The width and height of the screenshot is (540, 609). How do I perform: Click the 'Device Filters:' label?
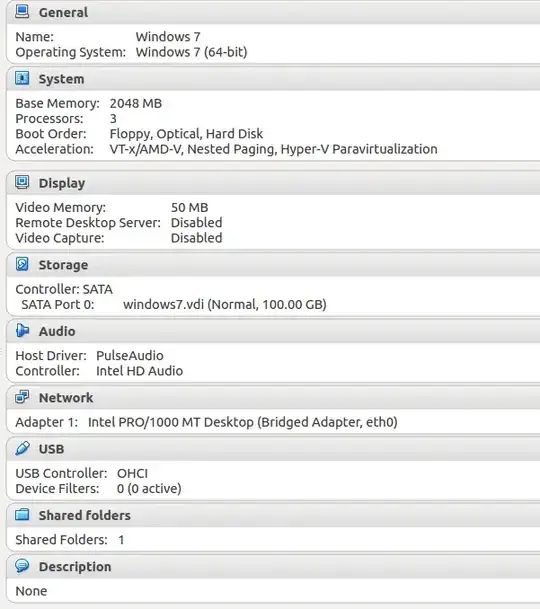[x=57, y=489]
